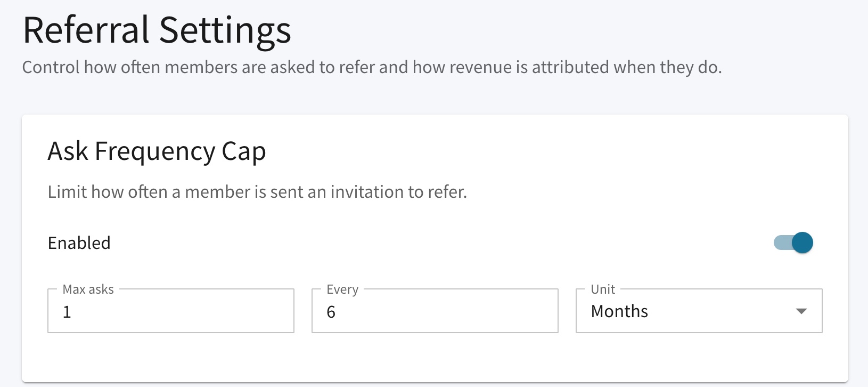Click the "Referral Settings" page heading

tap(157, 30)
